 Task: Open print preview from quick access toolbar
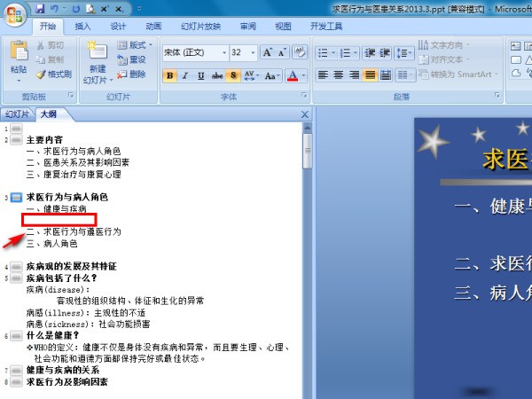coord(90,9)
